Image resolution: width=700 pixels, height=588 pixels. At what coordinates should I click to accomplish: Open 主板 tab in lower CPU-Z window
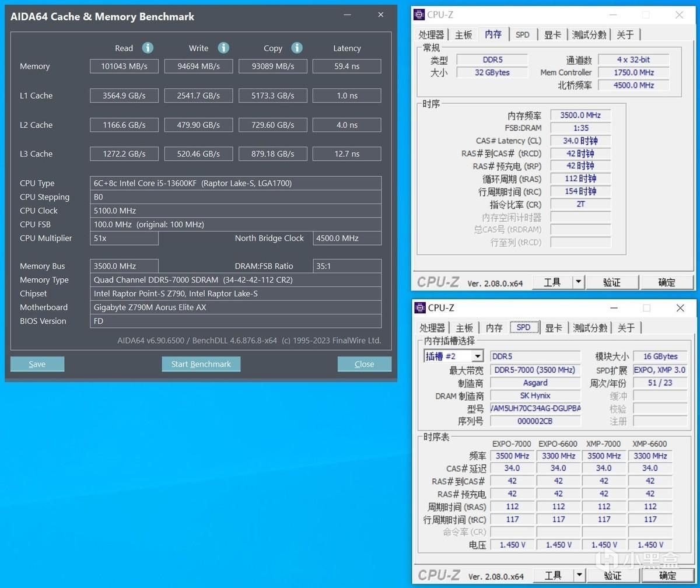(465, 328)
